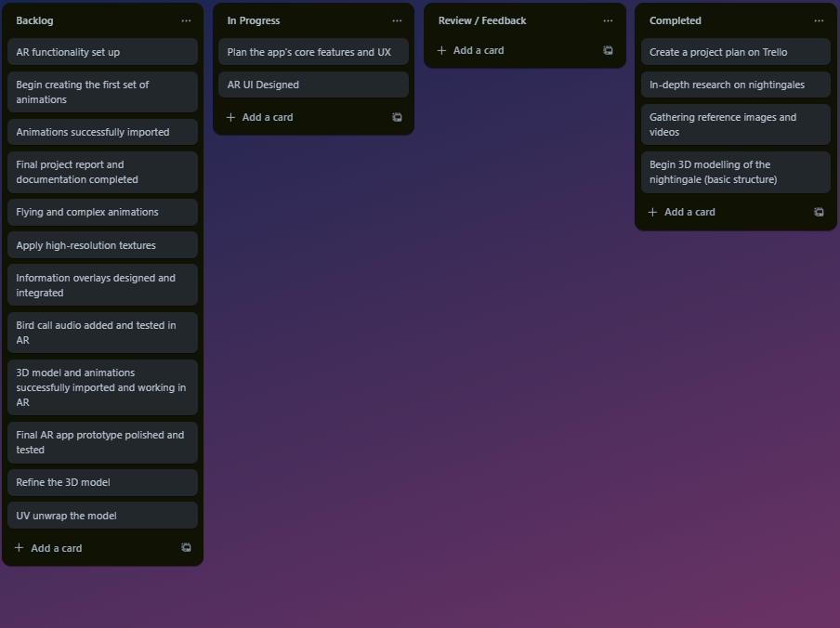This screenshot has height=628, width=840.
Task: Open the 'AR functionality set up' card
Action: pyautogui.click(x=102, y=52)
